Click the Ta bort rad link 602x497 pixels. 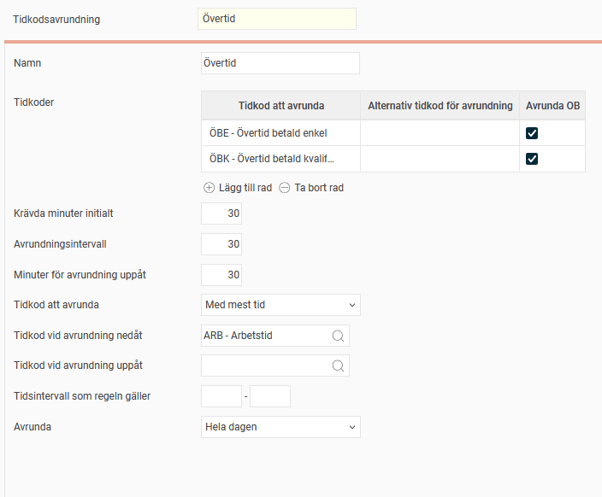320,188
